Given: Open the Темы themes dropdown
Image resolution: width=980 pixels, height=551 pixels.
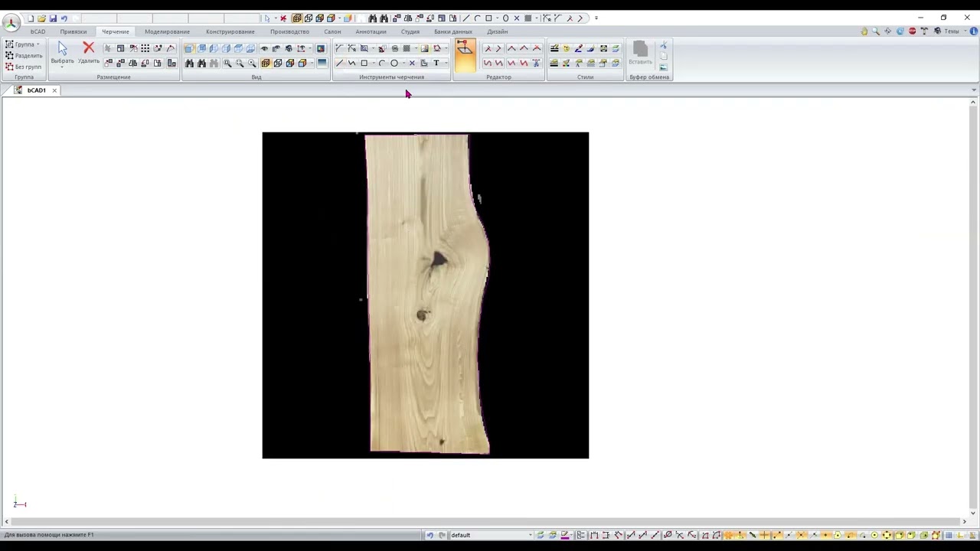Looking at the screenshot, I should coord(952,31).
